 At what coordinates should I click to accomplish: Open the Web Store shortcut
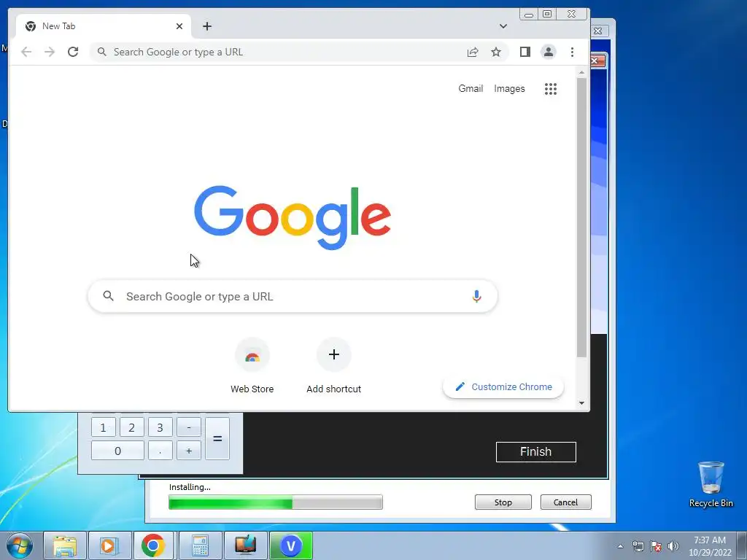252,366
